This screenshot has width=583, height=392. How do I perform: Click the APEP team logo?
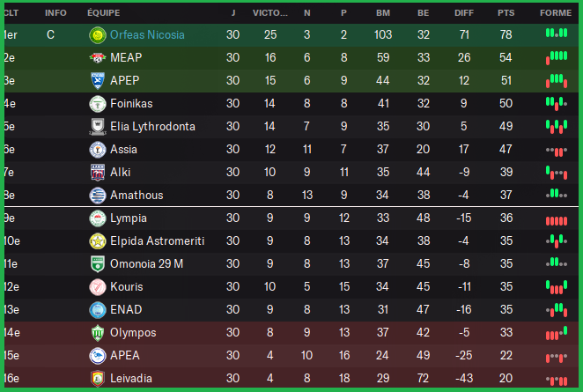97,80
